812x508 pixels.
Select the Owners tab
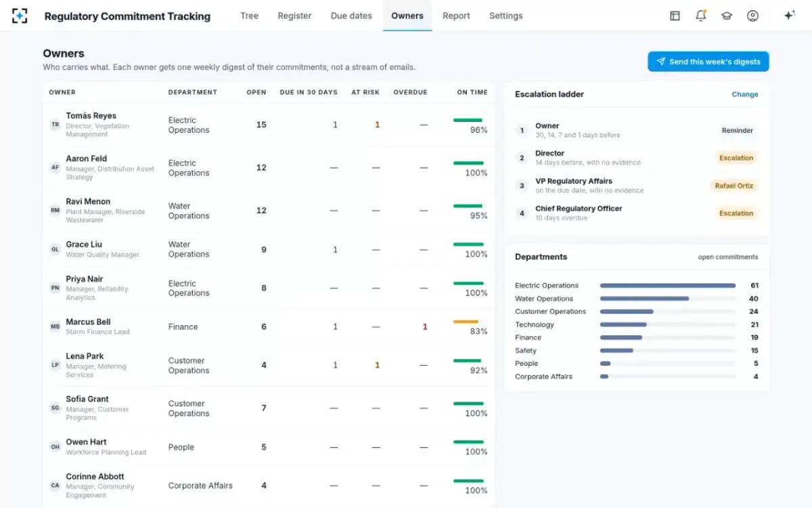[407, 16]
